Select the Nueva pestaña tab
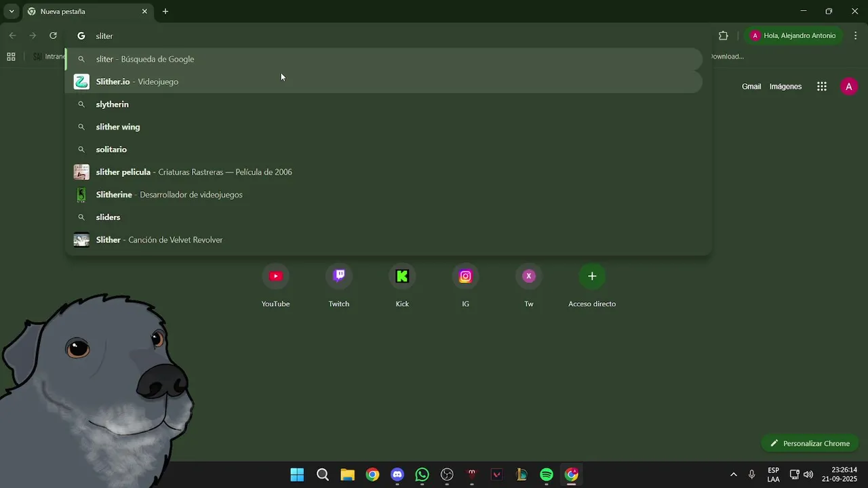 [87, 12]
